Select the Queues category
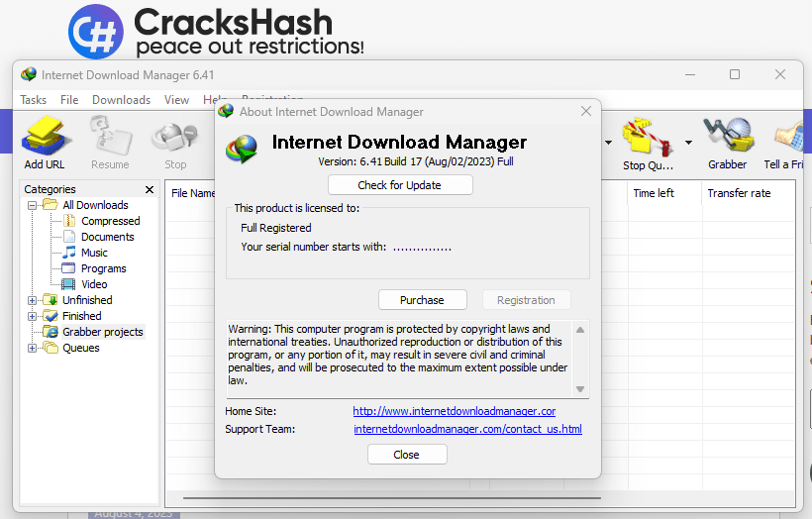 pos(81,348)
